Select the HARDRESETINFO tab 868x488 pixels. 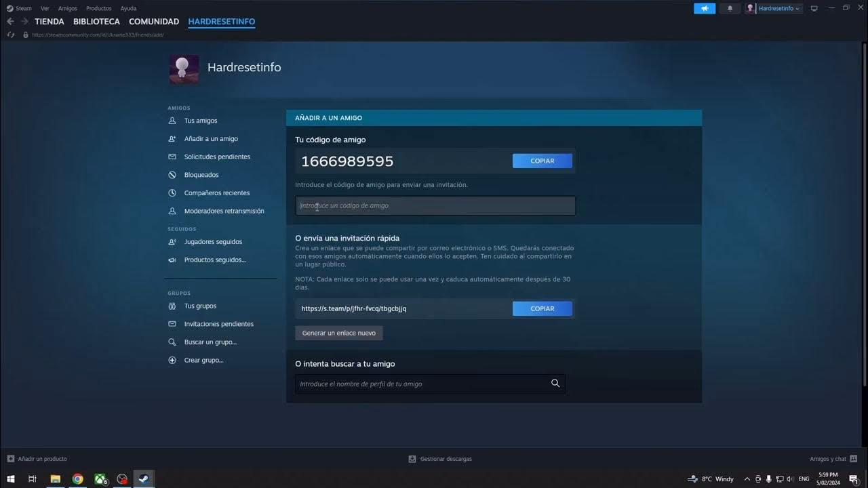click(x=222, y=22)
